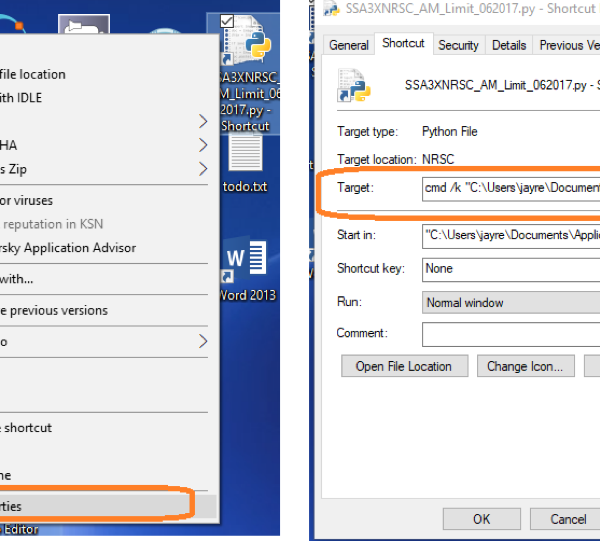Focus the Shortcut key field

pos(510,268)
